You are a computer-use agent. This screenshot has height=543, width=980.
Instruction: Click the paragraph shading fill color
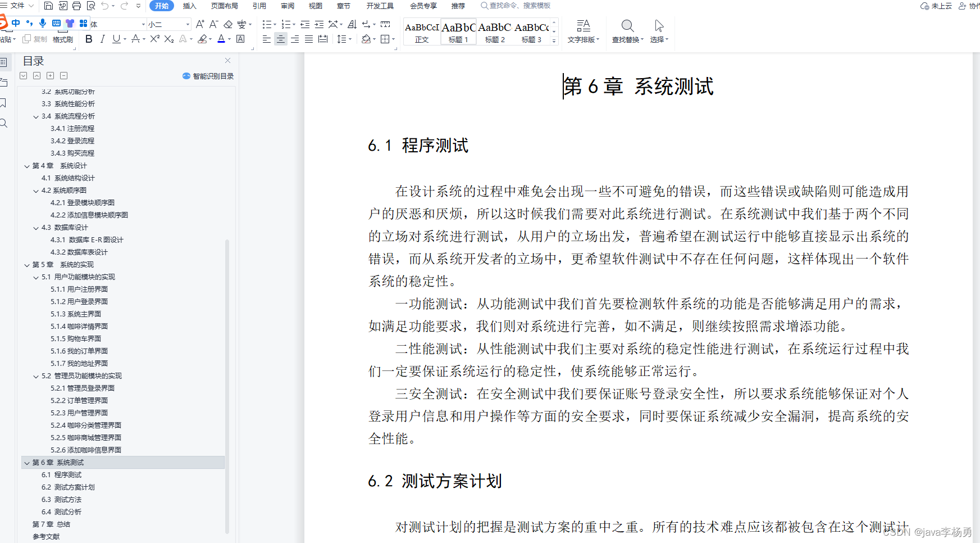click(x=366, y=39)
